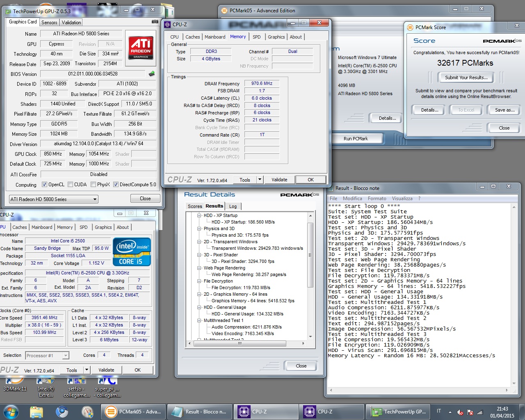Open the SPD tab in Memory CPU-Z window
This screenshot has height=420, width=525.
click(x=257, y=37)
